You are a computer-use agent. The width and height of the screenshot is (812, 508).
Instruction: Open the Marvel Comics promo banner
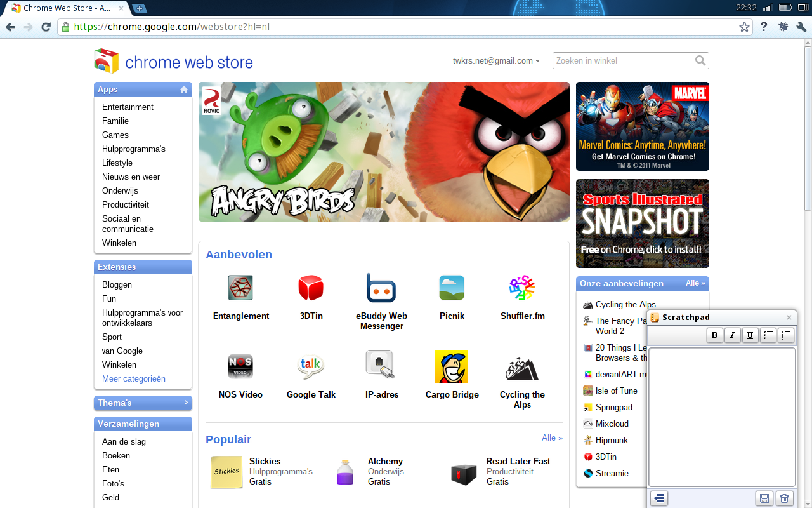[x=643, y=126]
